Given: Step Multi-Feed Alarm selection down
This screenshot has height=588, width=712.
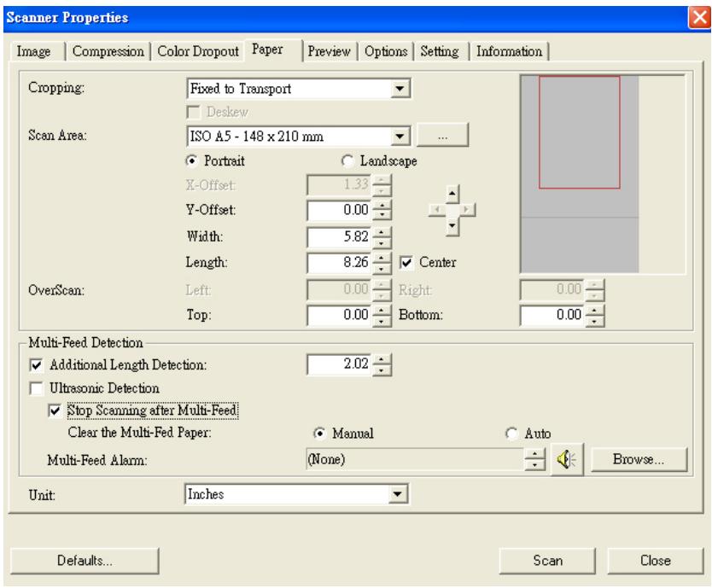Looking at the screenshot, I should tap(534, 465).
